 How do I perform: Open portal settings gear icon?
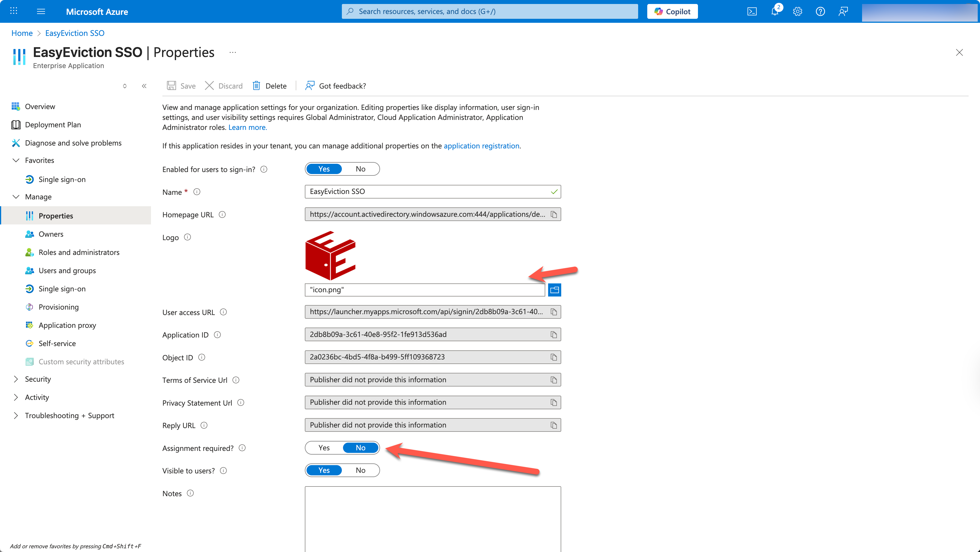tap(797, 11)
